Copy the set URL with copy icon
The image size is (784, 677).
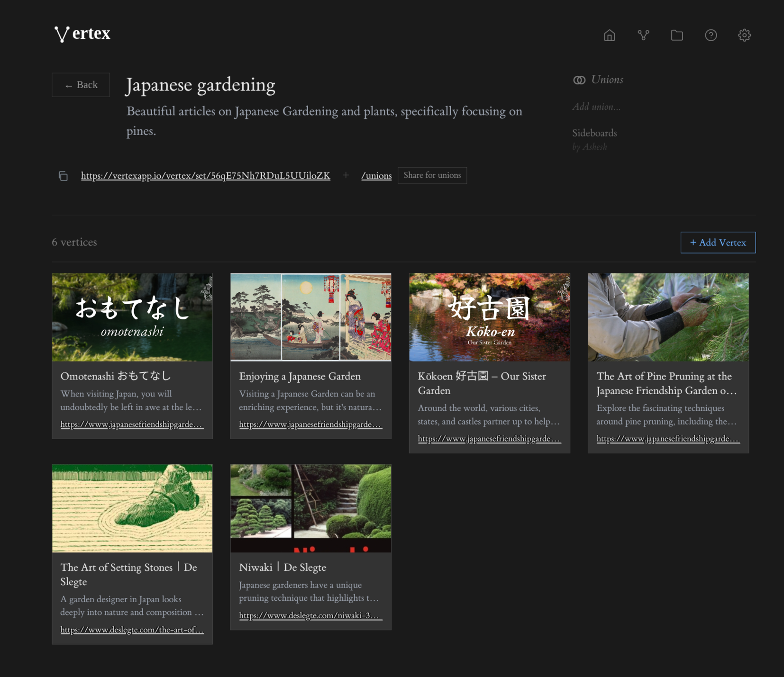click(x=63, y=176)
